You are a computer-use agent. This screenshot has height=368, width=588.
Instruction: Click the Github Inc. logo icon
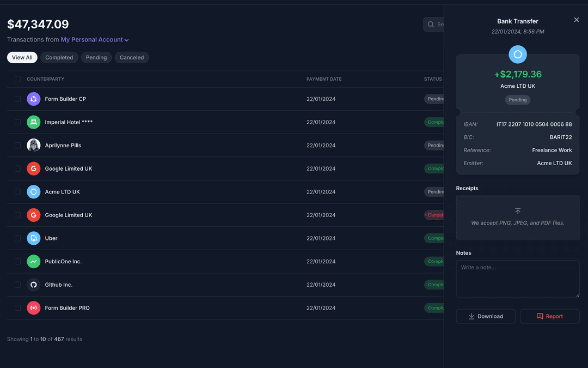(x=34, y=285)
